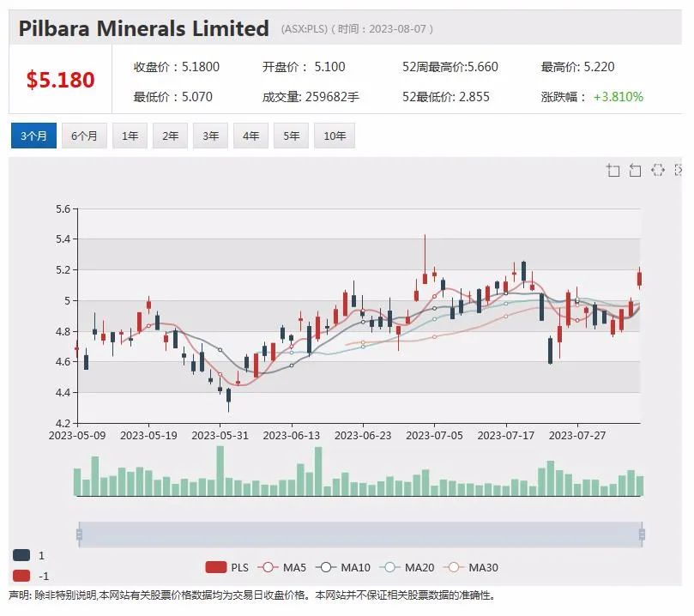
Task: Click the 2023-05-09 x-axis label
Action: click(x=77, y=436)
